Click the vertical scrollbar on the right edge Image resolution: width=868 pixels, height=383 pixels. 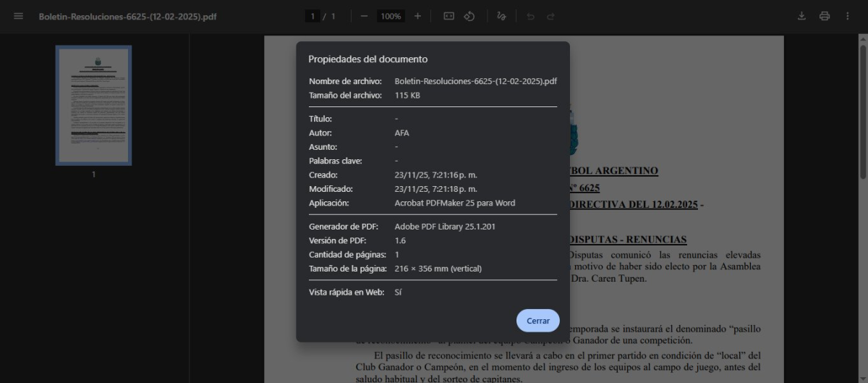(x=862, y=109)
